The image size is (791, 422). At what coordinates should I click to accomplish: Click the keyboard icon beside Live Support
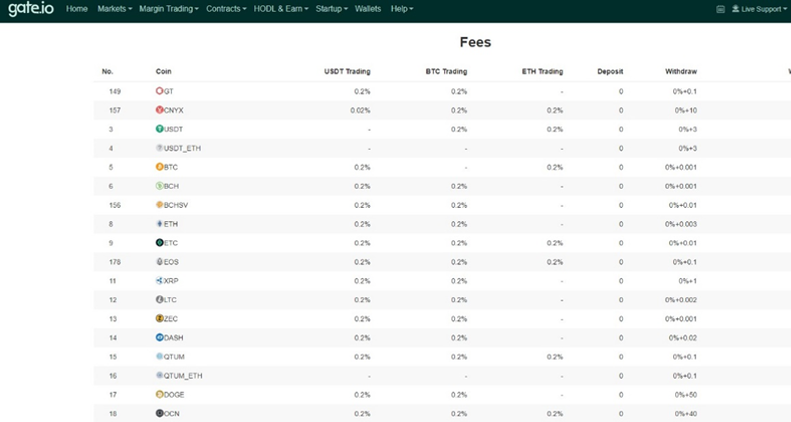[720, 9]
